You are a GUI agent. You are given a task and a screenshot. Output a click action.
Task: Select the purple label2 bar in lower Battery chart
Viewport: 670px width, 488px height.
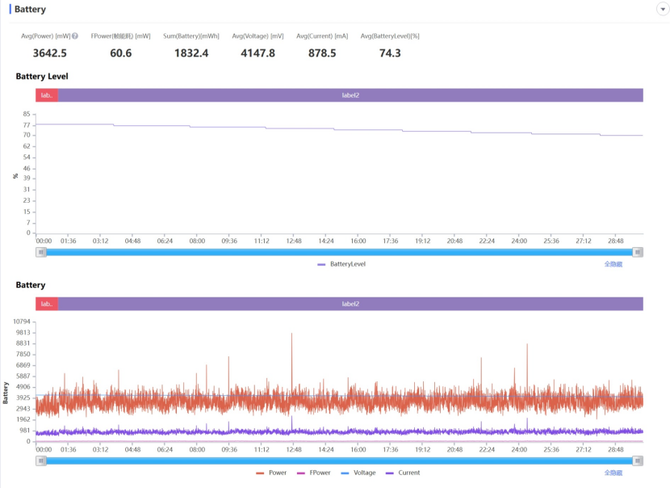[x=350, y=303]
